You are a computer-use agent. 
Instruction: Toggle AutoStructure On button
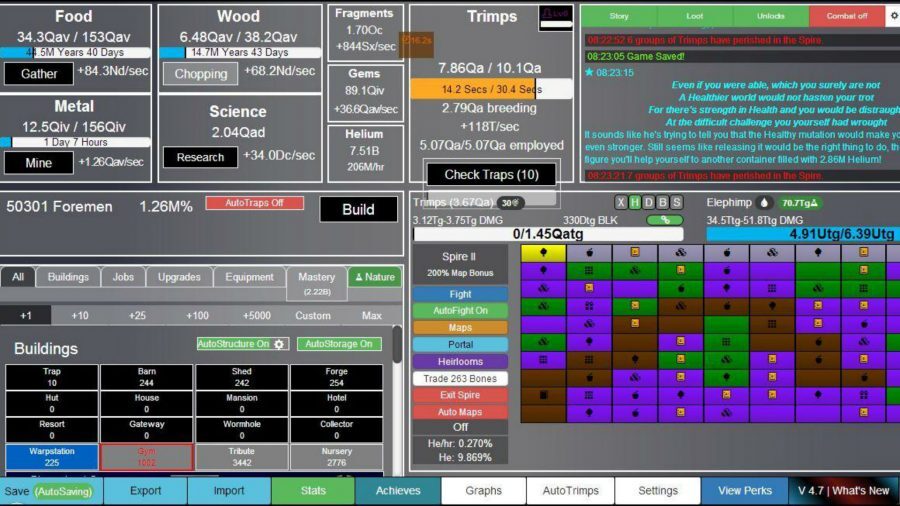[234, 344]
